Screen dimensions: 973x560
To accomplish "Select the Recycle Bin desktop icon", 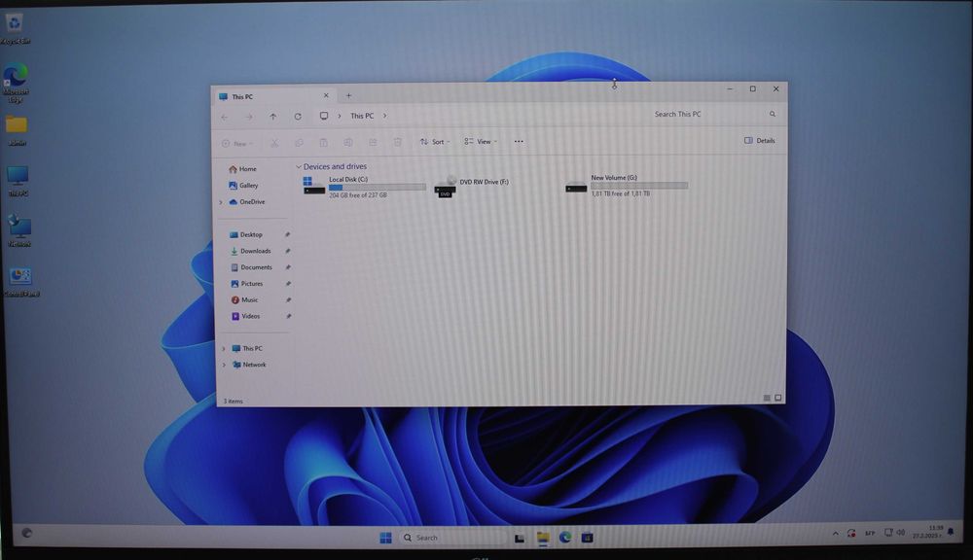I will [x=15, y=29].
